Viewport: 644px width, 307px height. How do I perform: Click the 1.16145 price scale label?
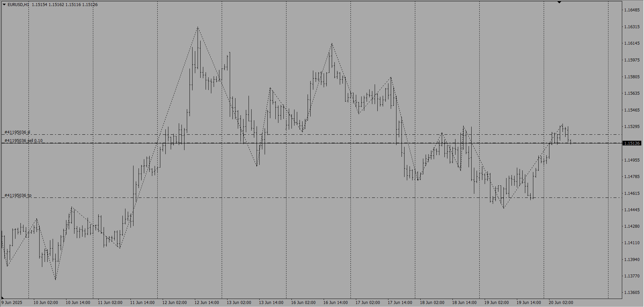point(632,43)
